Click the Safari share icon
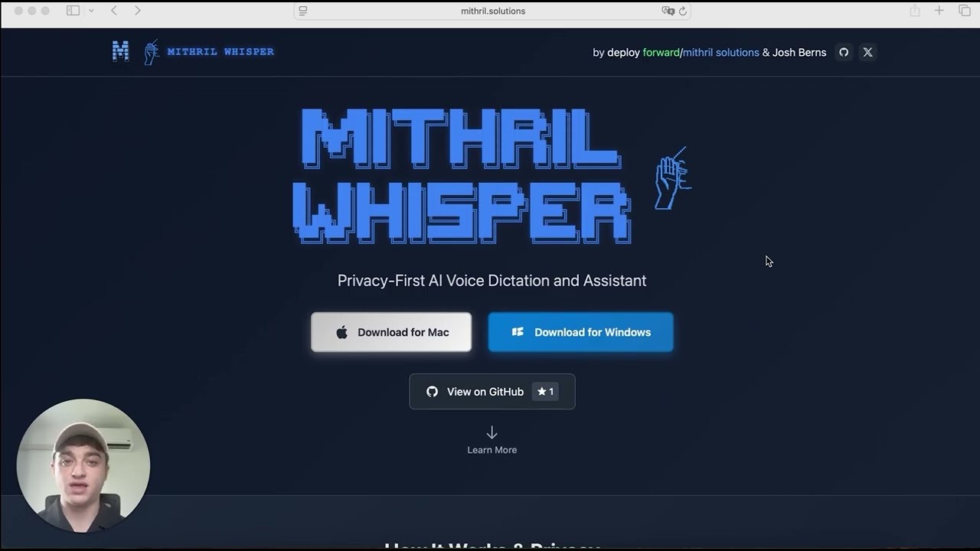The image size is (980, 551). (914, 11)
